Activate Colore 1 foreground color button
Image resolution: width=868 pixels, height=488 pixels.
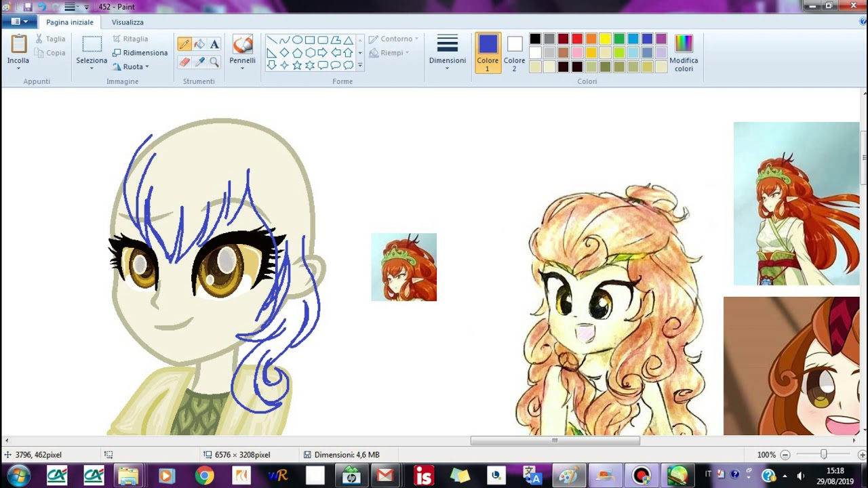(488, 53)
